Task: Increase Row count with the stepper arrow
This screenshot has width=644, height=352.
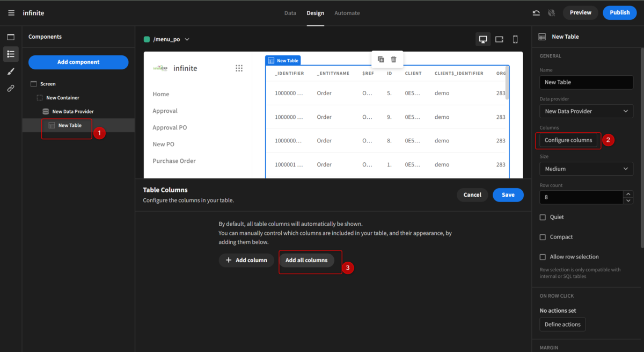Action: 628,193
